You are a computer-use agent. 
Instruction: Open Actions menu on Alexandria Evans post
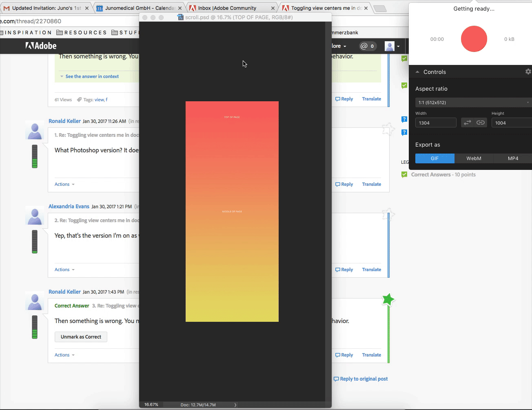pos(64,270)
